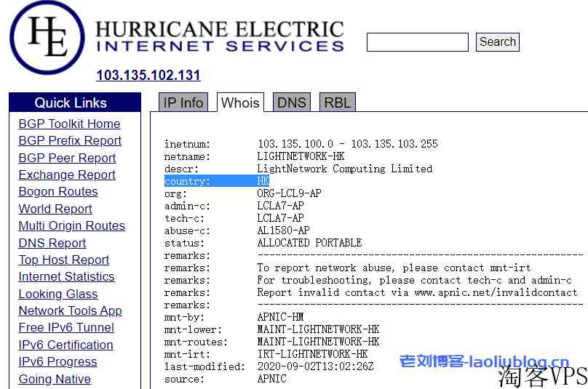Viewport: 588px width, 389px height.
Task: Click descr value LightNetwork Computing Limited
Action: coord(345,169)
